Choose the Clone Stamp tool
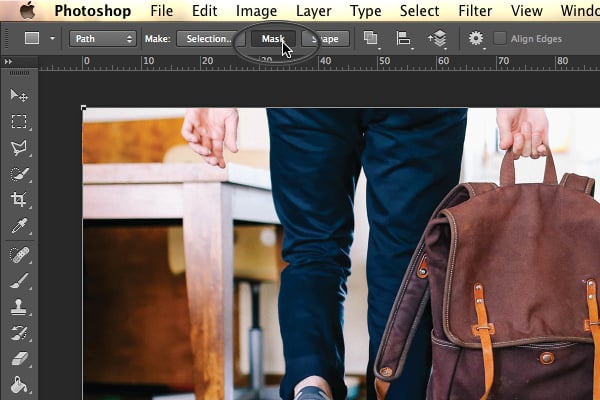Image resolution: width=600 pixels, height=400 pixels. pyautogui.click(x=19, y=307)
